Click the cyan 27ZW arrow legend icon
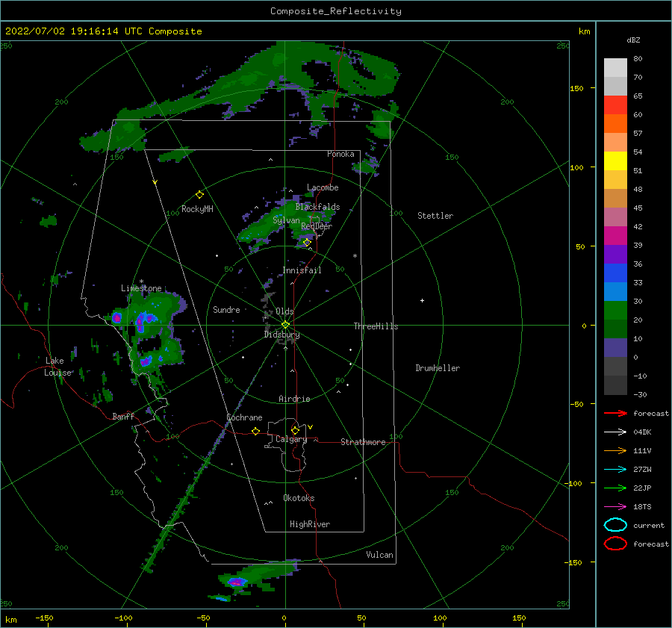This screenshot has width=672, height=628. [x=615, y=470]
